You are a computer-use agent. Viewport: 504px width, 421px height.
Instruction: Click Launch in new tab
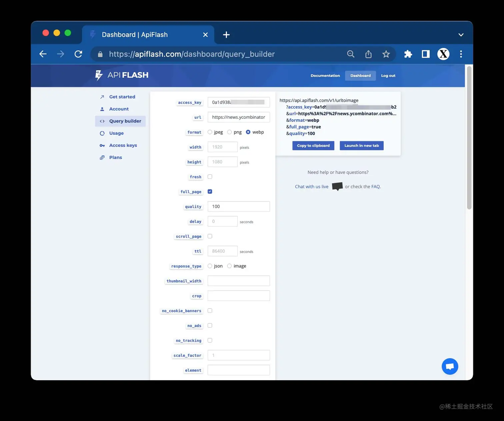(361, 145)
